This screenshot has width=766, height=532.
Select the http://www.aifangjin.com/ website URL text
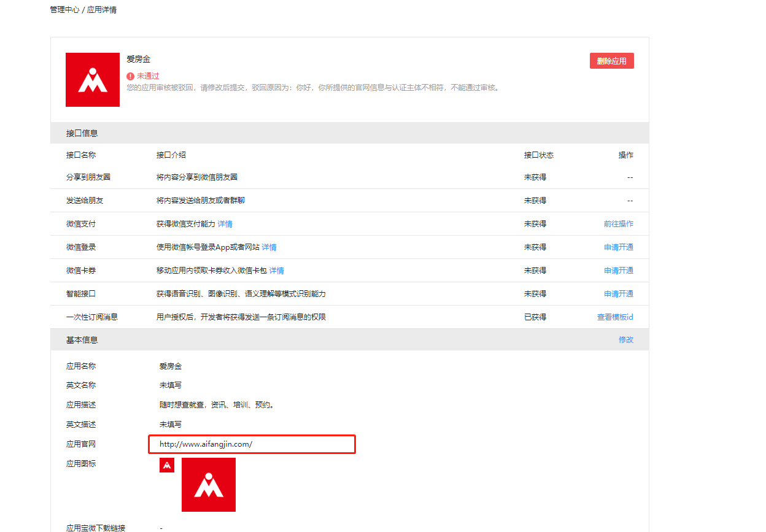tap(206, 444)
